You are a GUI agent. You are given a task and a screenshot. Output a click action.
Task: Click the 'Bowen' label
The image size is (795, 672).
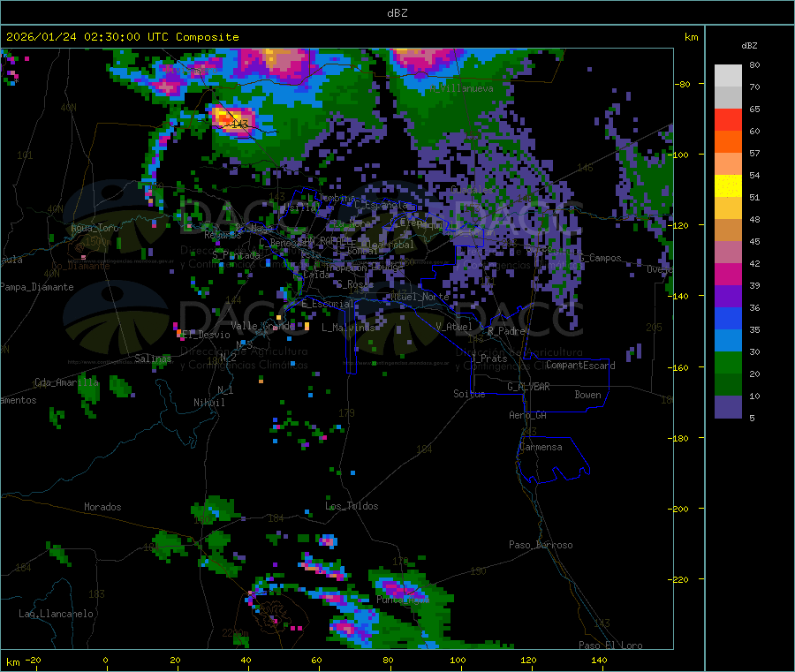587,395
